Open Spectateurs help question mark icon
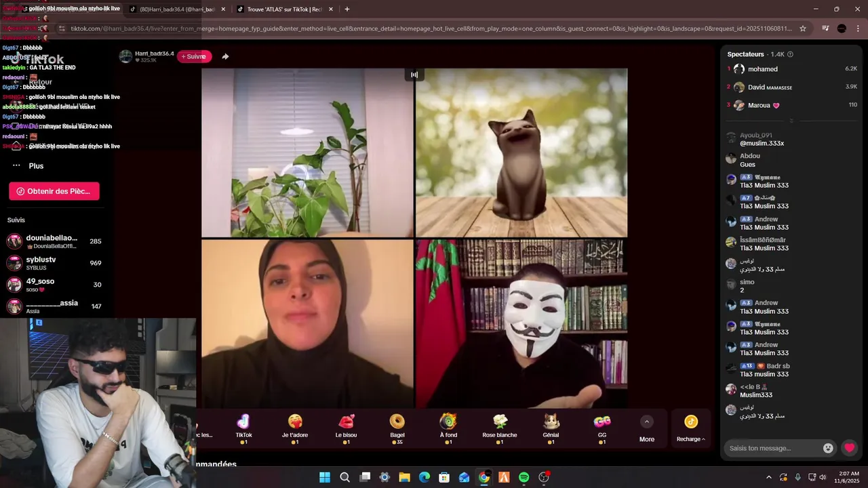 point(790,54)
